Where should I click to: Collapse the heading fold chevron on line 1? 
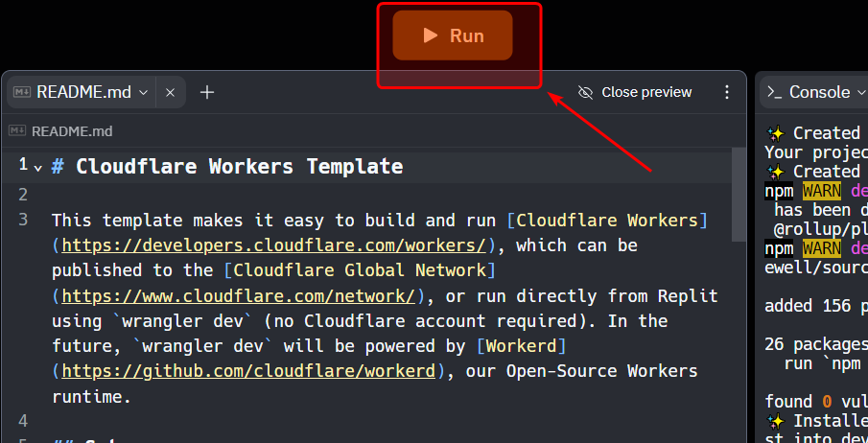pyautogui.click(x=38, y=168)
